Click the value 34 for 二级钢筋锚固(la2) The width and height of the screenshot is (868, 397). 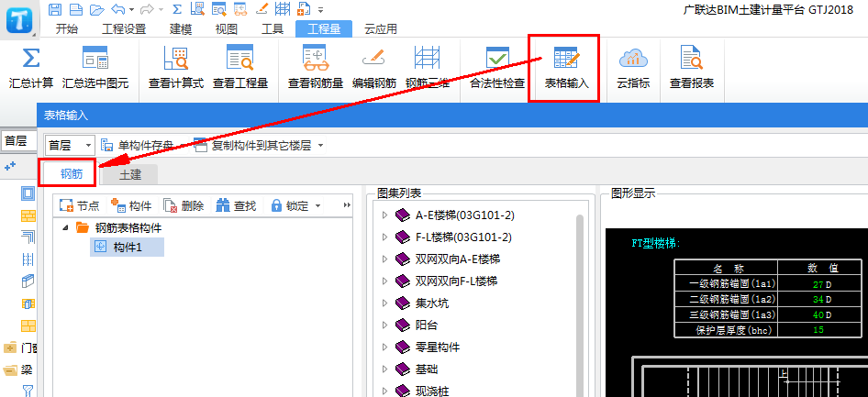click(x=818, y=300)
